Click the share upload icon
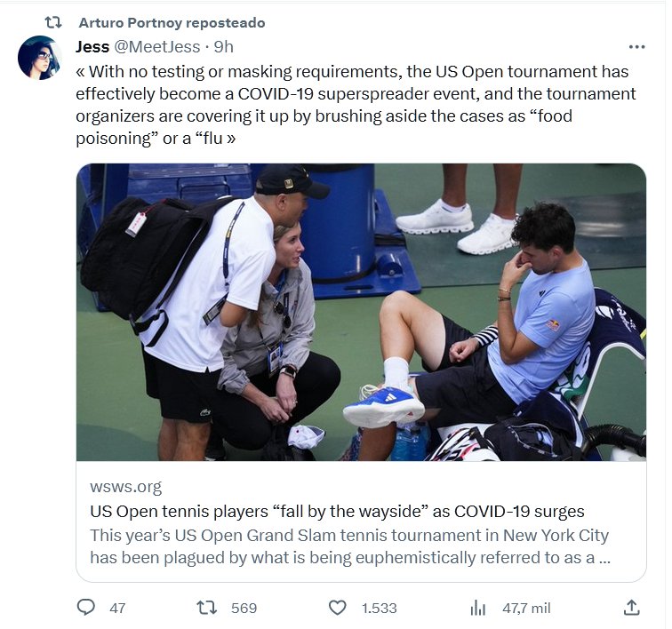The height and width of the screenshot is (629, 672). click(x=631, y=608)
